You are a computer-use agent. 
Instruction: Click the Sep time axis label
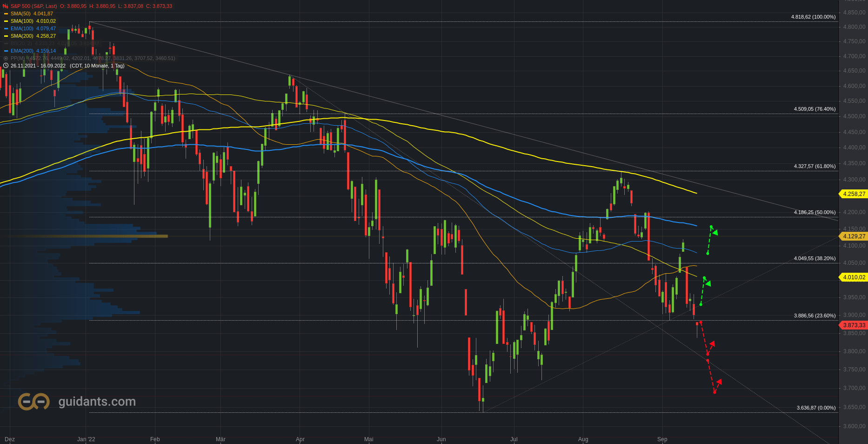[x=662, y=439]
